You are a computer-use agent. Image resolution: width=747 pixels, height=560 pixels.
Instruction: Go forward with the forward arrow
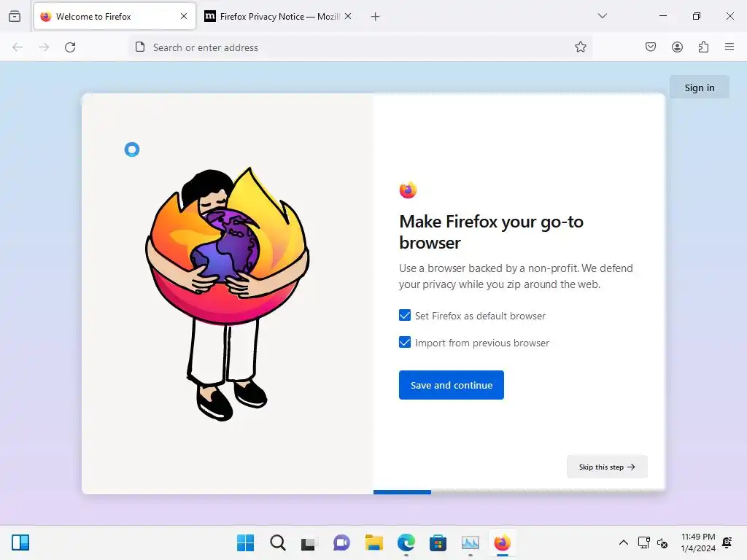pyautogui.click(x=44, y=47)
